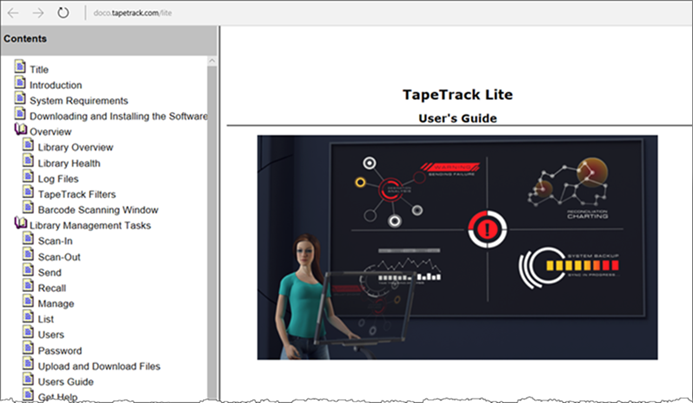Screen dimensions: 693x403
Task: Open the page icon beside Title
Action: click(x=20, y=67)
